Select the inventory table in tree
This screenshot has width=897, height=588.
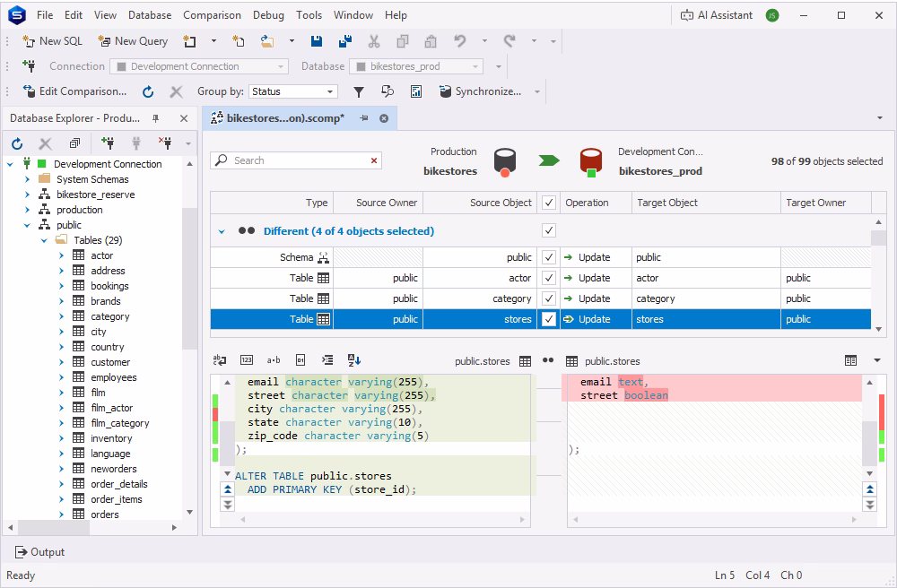pos(111,438)
